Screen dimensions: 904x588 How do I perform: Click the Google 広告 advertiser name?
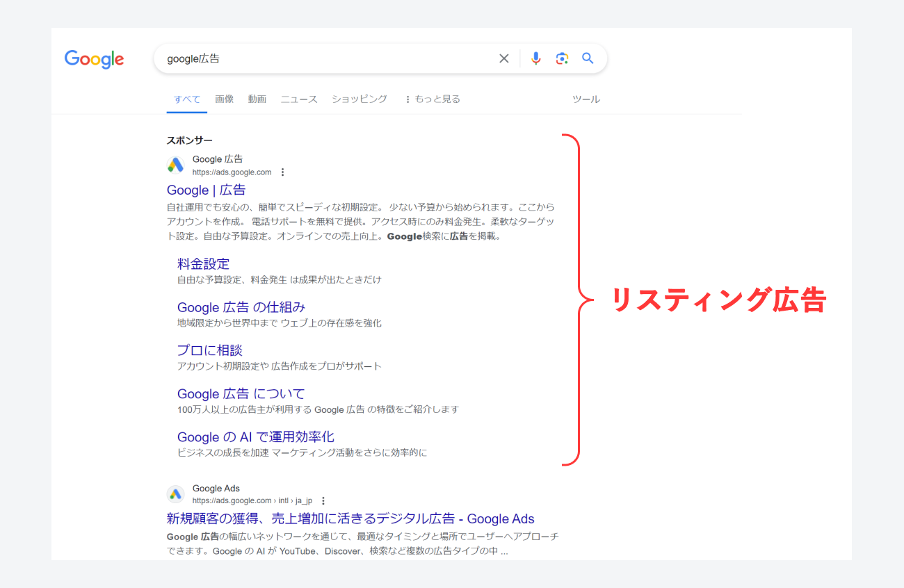tap(218, 159)
